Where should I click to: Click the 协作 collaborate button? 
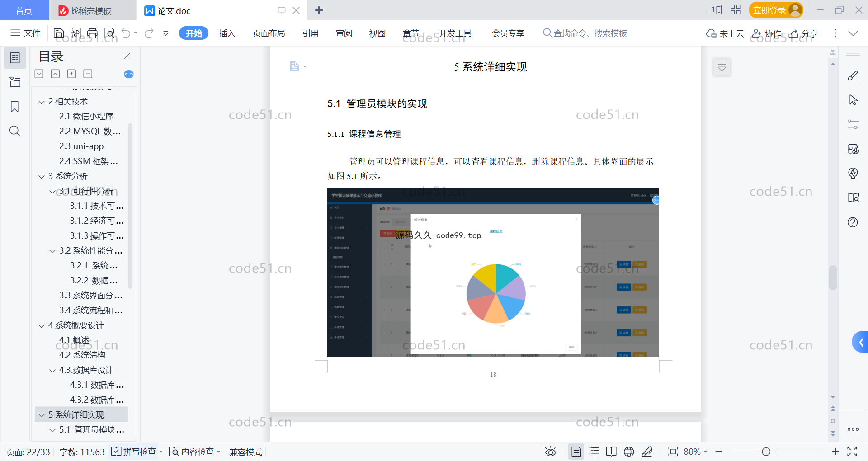pyautogui.click(x=767, y=33)
